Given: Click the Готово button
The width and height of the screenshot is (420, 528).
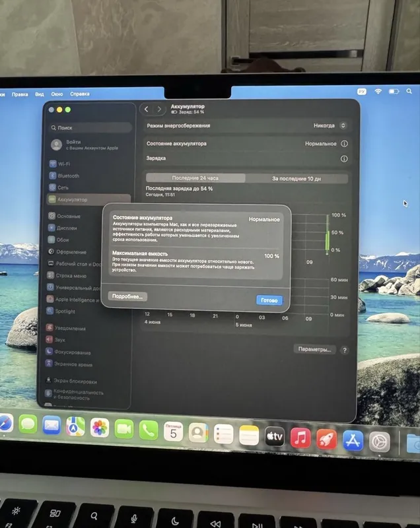Looking at the screenshot, I should click(269, 300).
